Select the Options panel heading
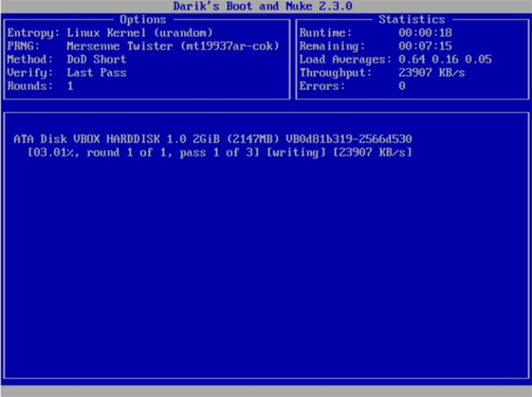 pyautogui.click(x=143, y=20)
